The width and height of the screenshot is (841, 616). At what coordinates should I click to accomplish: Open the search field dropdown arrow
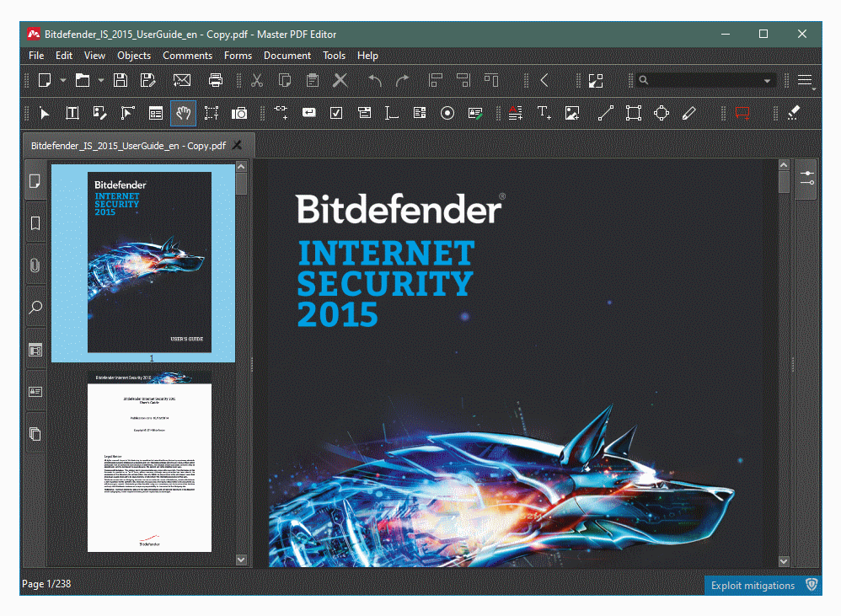point(768,81)
